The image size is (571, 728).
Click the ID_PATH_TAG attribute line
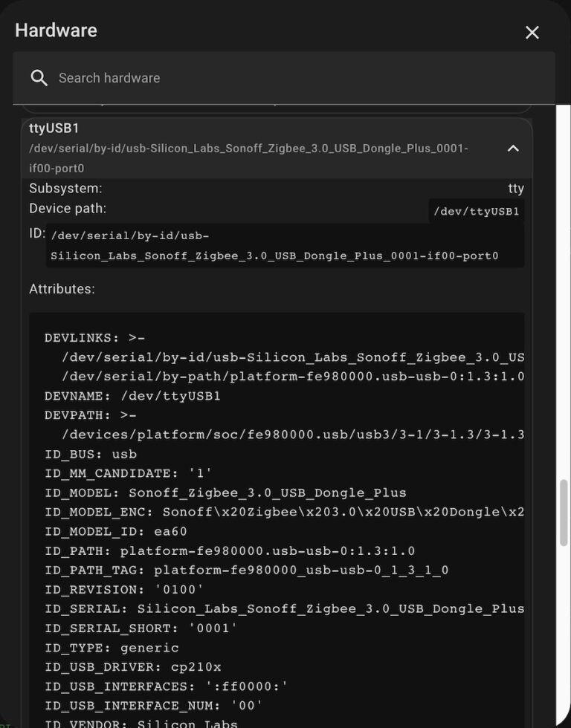coord(246,570)
